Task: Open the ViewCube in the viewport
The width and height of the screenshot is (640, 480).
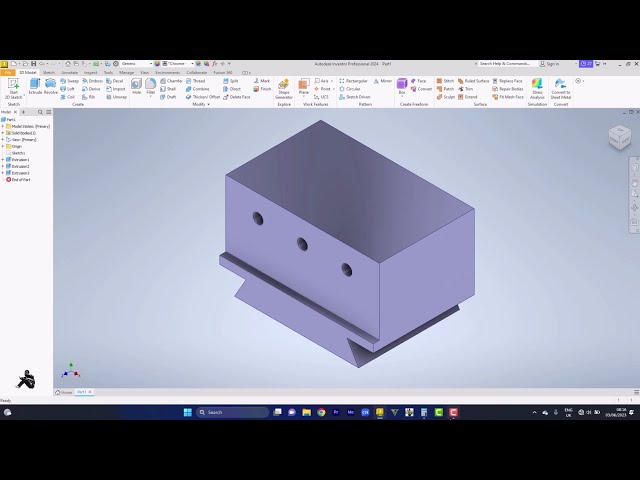Action: tap(620, 137)
